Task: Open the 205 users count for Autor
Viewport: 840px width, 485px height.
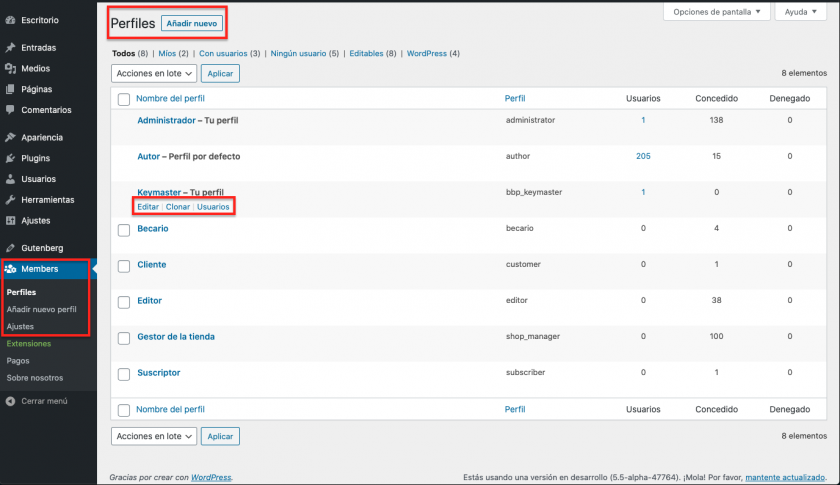Action: [x=643, y=157]
